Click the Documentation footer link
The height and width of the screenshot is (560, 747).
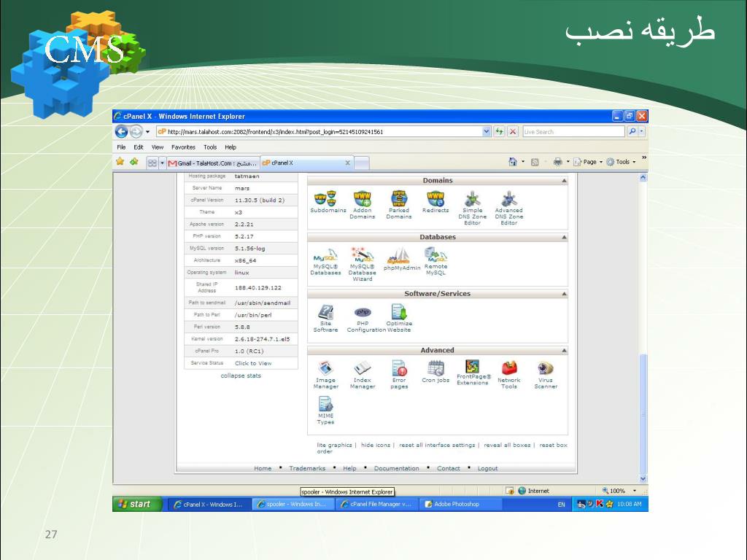396,469
